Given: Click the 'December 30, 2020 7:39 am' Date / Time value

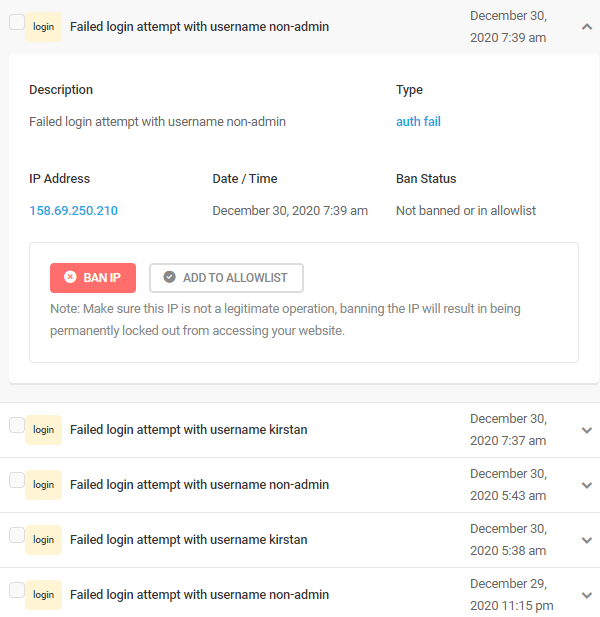Looking at the screenshot, I should coord(290,211).
